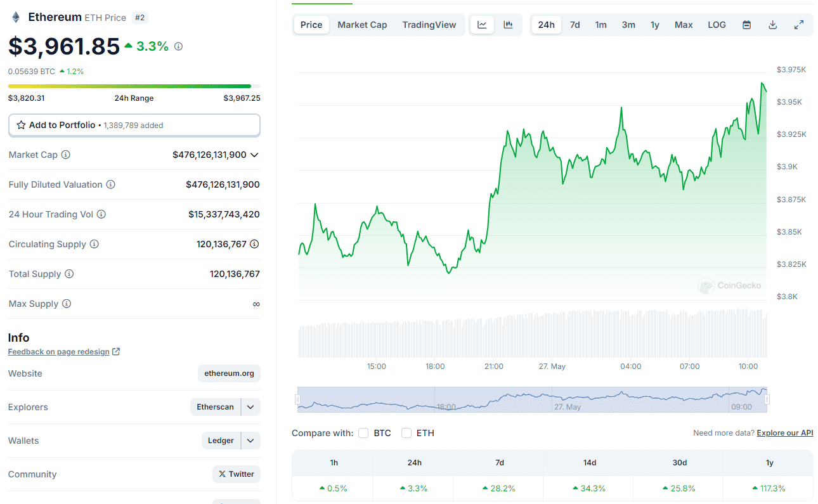This screenshot has width=818, height=504.
Task: Click the download chart data icon
Action: click(772, 25)
